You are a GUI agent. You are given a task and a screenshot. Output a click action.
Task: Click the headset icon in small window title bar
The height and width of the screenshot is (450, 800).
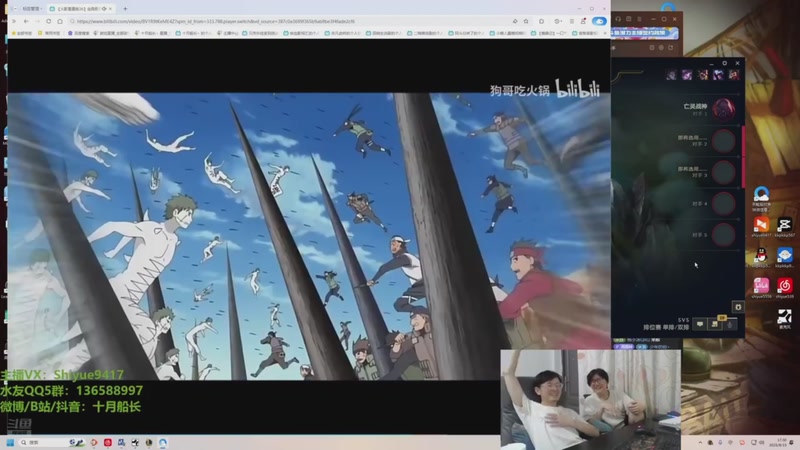point(618,19)
